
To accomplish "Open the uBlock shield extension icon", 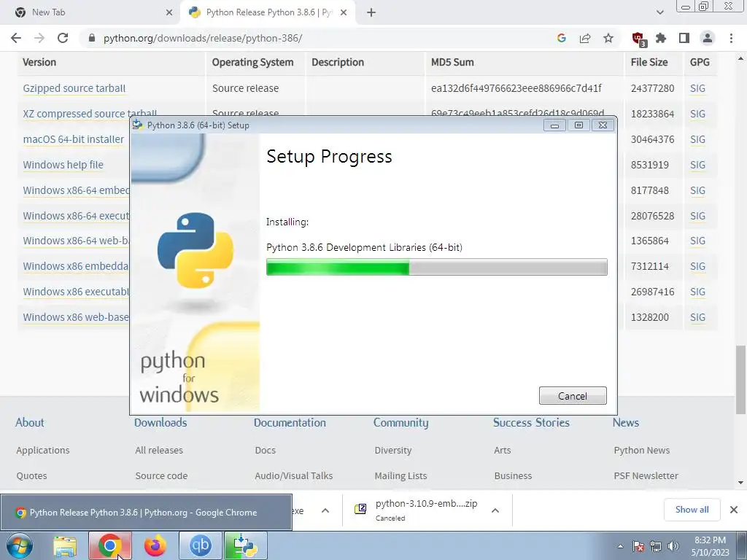I will (x=638, y=39).
